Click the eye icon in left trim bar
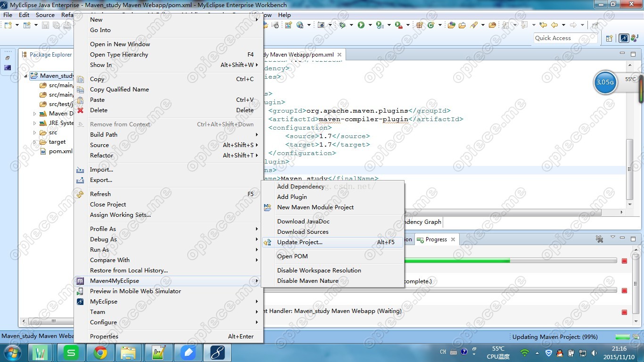Image resolution: width=644 pixels, height=362 pixels. point(8,67)
